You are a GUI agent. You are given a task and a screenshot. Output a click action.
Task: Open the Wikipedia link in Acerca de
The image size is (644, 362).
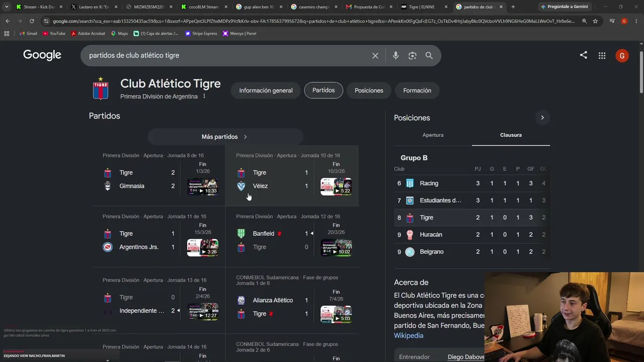[409, 335]
